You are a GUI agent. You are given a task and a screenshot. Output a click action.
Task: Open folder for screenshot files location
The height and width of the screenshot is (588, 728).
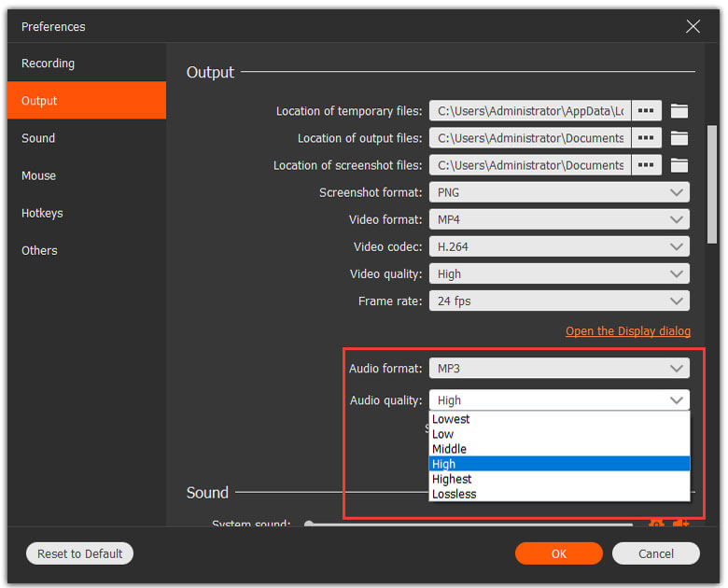[x=679, y=165]
